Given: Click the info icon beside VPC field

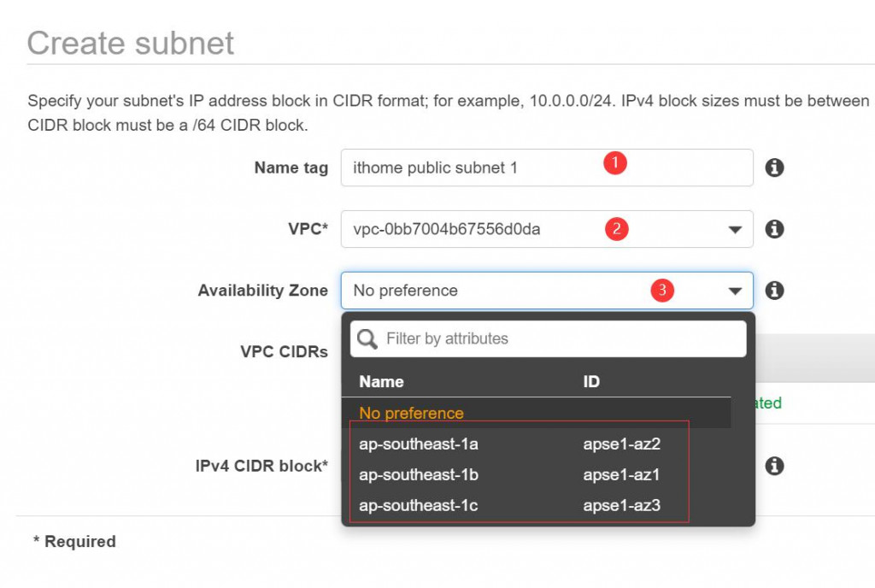Looking at the screenshot, I should point(774,229).
